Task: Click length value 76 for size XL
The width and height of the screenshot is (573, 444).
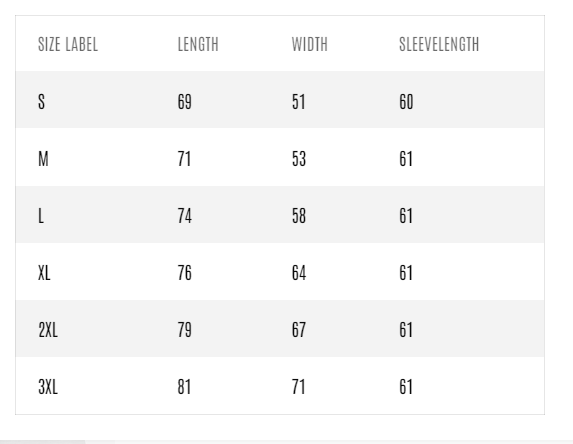Action: coord(185,273)
